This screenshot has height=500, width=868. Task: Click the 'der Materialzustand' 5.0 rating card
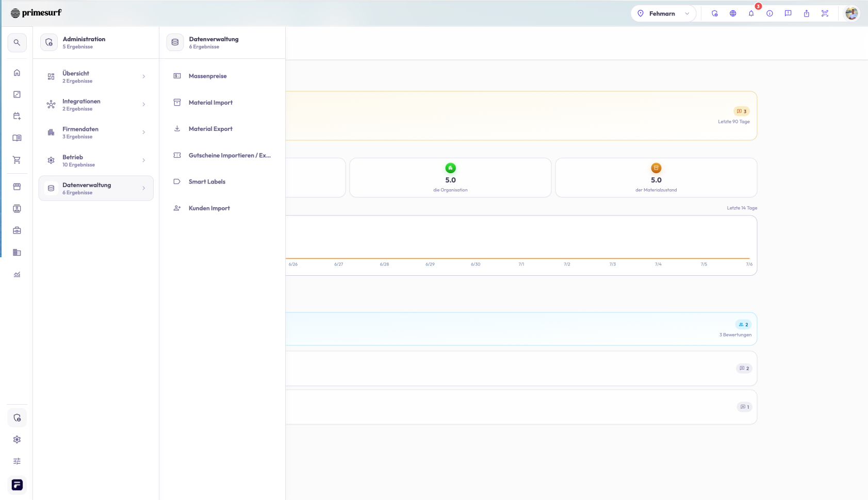click(x=656, y=178)
